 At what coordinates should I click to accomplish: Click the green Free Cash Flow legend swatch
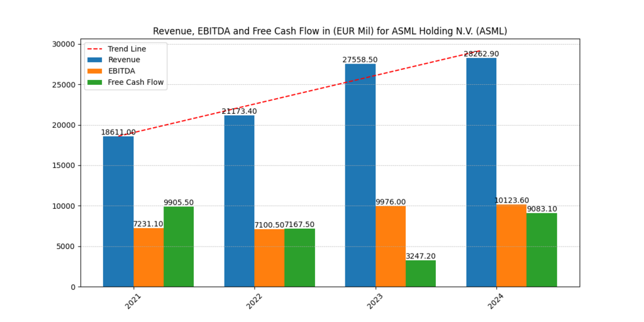pos(96,82)
